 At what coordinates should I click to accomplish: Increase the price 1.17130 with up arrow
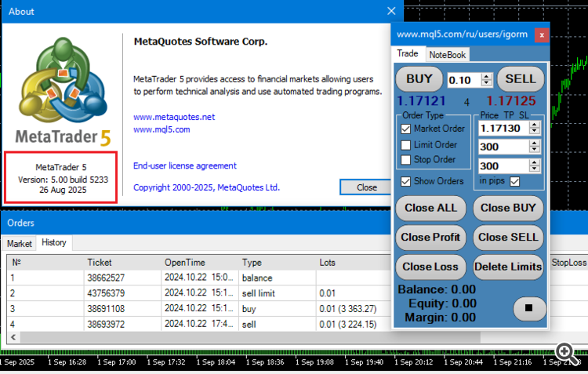tap(535, 125)
